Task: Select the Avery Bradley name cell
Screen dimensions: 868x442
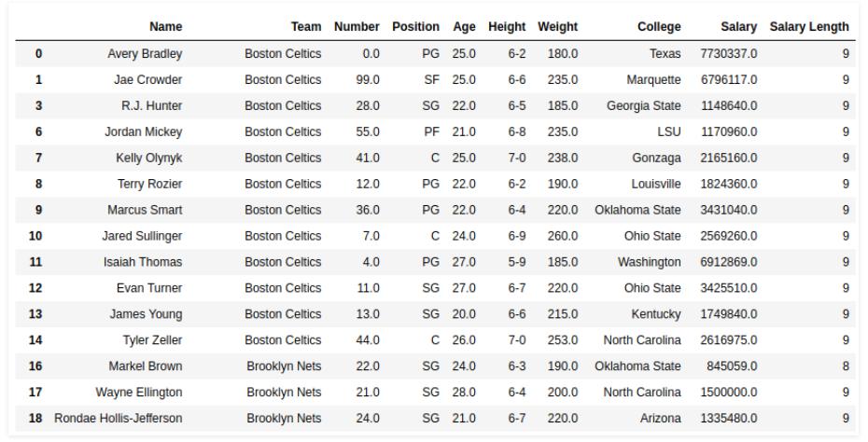Action: [x=145, y=54]
